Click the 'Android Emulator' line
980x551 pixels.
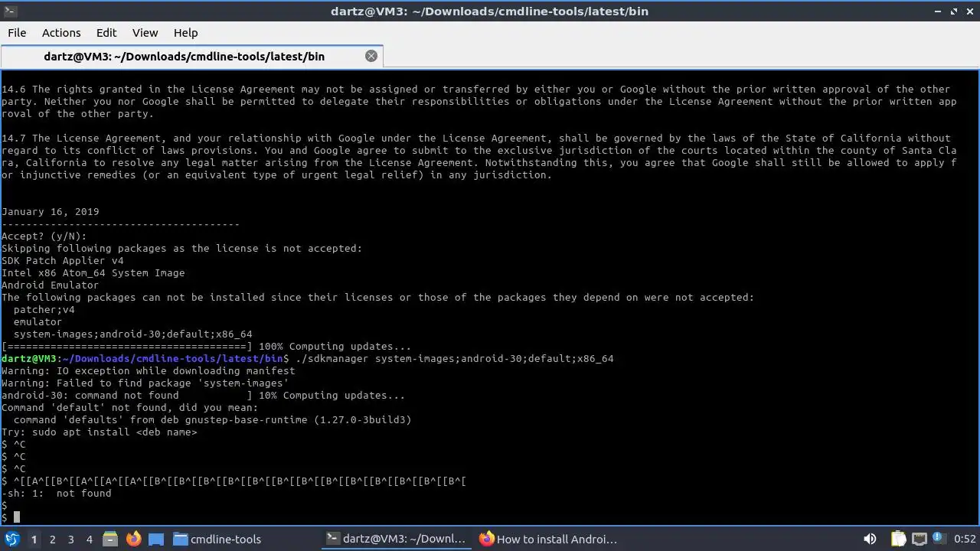click(x=51, y=285)
